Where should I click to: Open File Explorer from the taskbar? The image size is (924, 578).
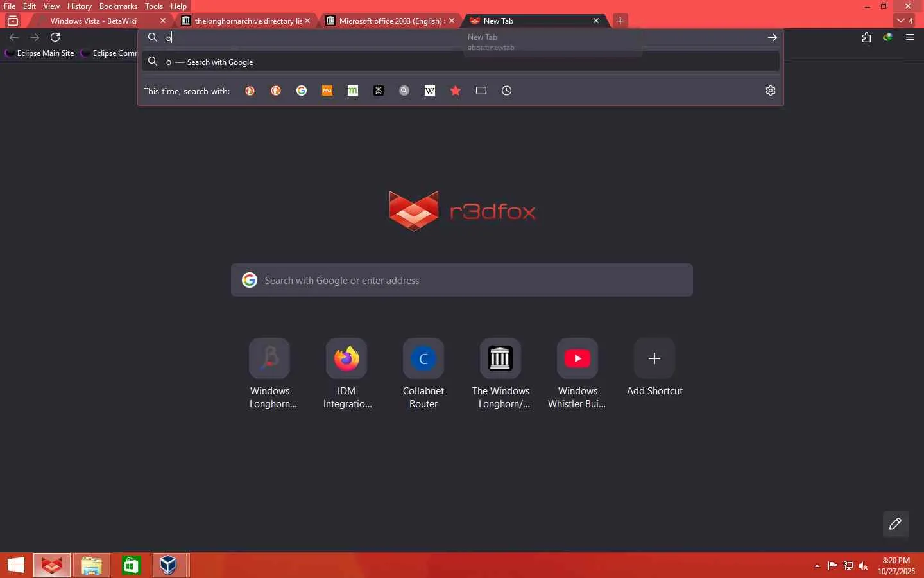click(92, 565)
